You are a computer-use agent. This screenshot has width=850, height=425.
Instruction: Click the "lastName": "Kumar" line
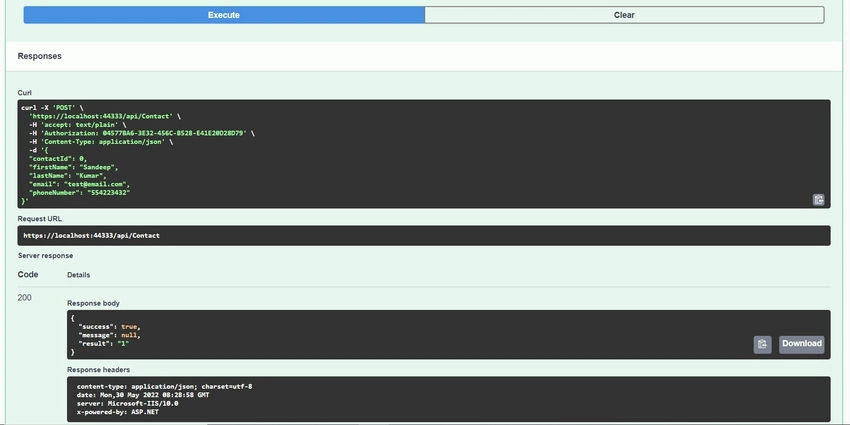click(68, 176)
